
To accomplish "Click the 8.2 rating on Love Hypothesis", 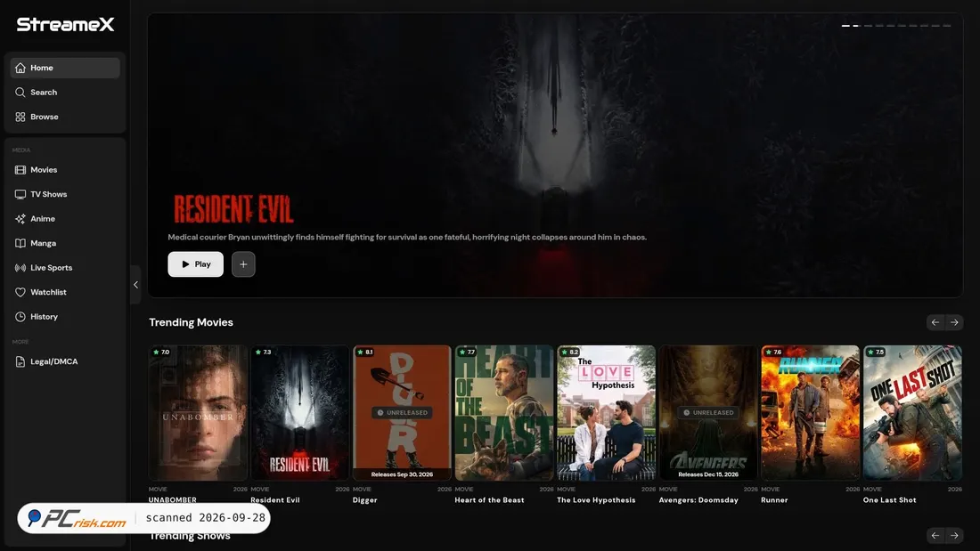I will click(569, 352).
